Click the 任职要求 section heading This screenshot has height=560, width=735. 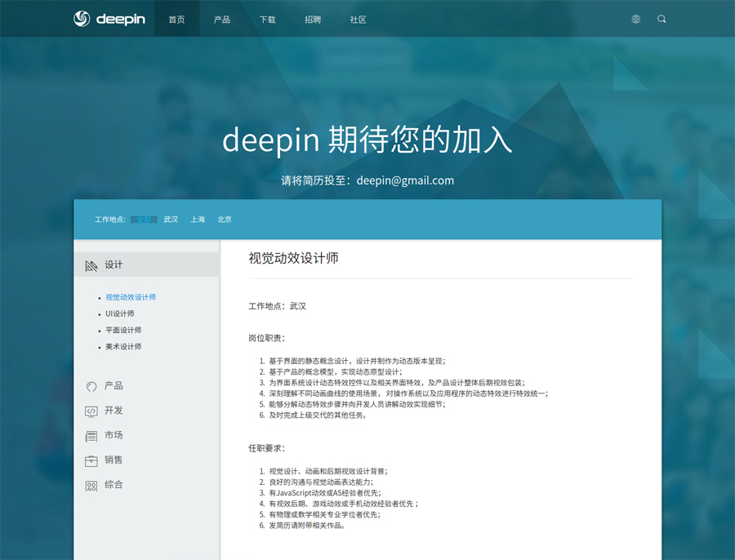click(x=267, y=448)
